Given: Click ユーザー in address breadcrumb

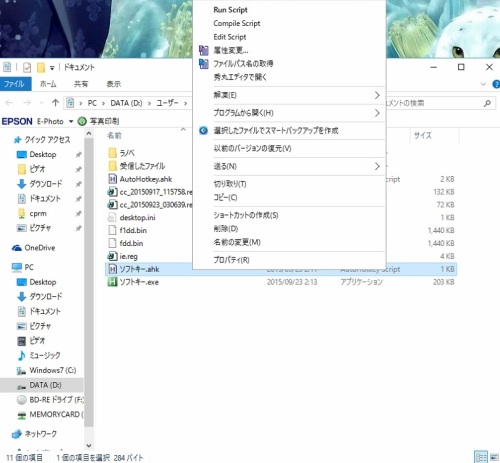Looking at the screenshot, I should tap(168, 103).
